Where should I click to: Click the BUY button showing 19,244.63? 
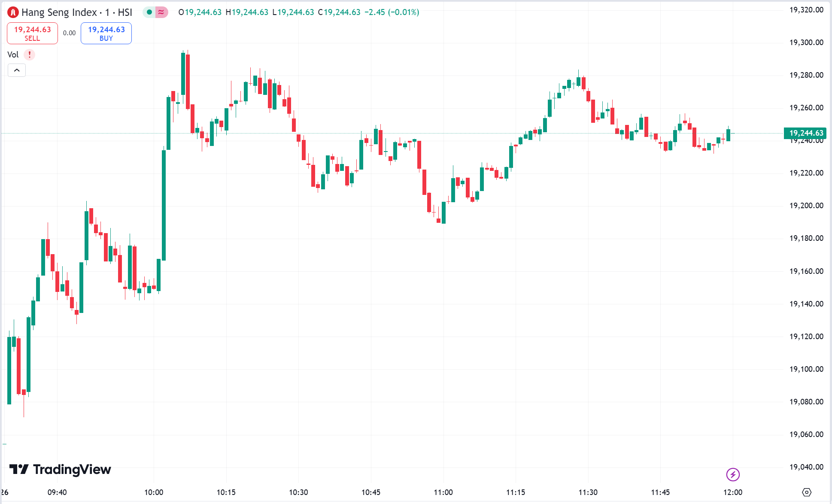pyautogui.click(x=106, y=33)
